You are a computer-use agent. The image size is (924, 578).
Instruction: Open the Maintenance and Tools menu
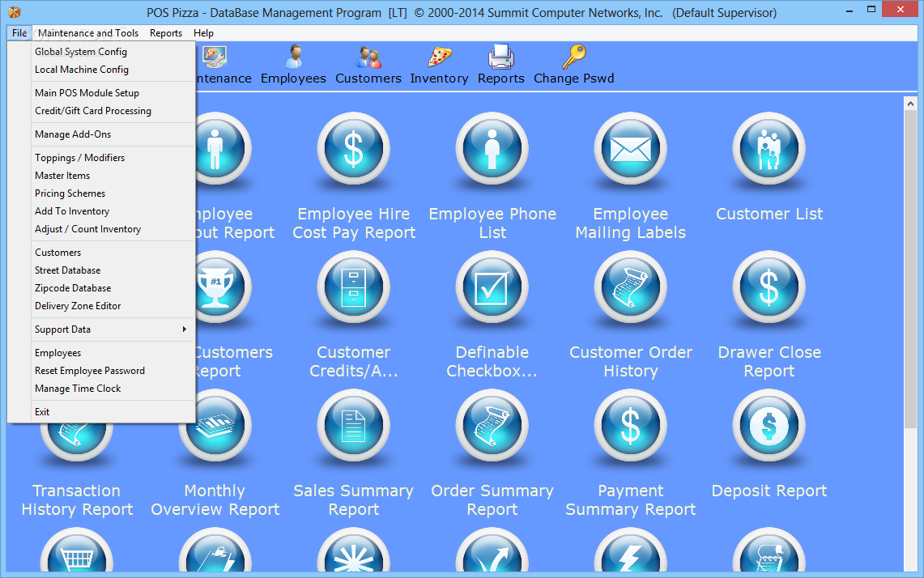pos(88,33)
